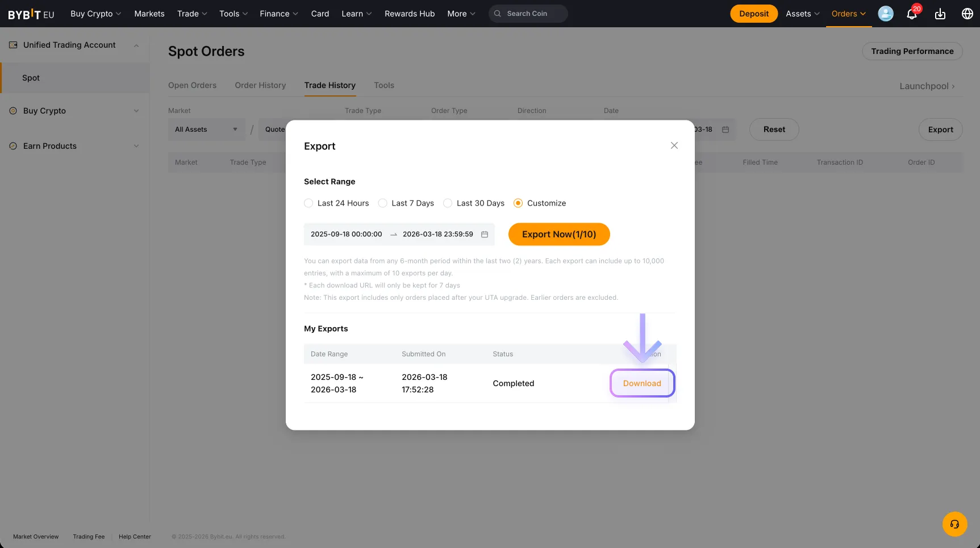Click the Earn Products sidebar icon

(x=12, y=146)
